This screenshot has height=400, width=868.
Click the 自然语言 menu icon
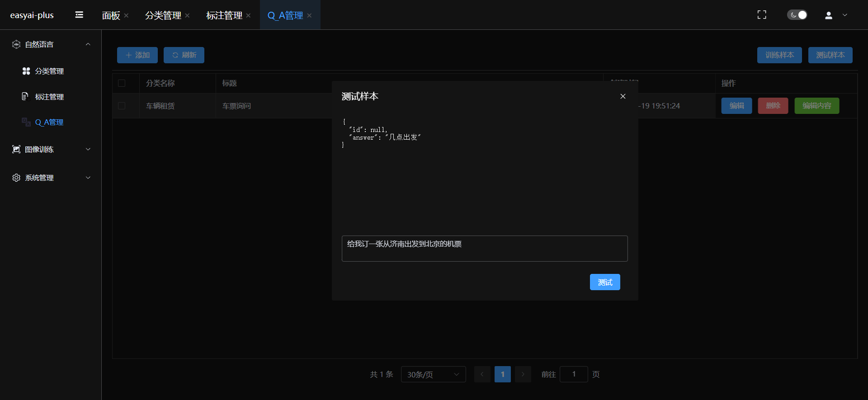[x=16, y=44]
